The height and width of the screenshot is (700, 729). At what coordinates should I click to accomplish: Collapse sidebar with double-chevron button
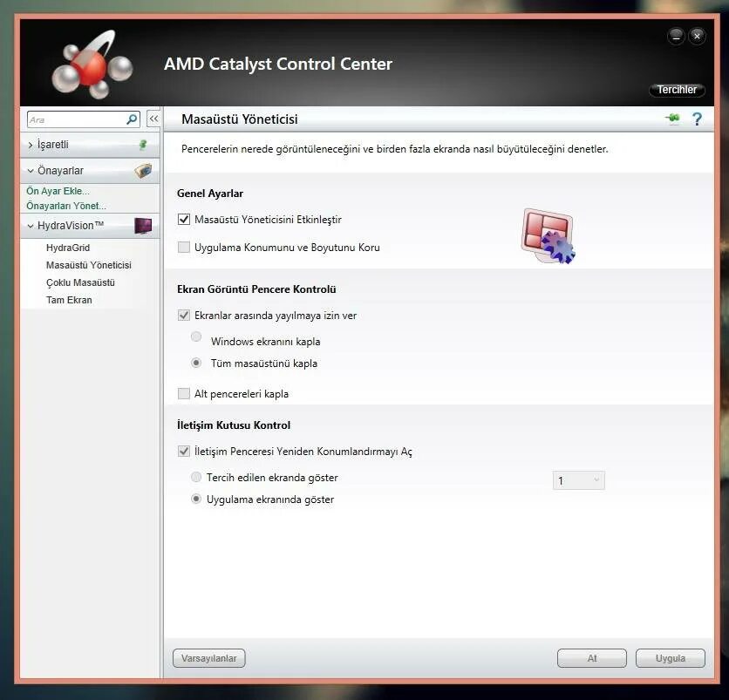[x=153, y=119]
